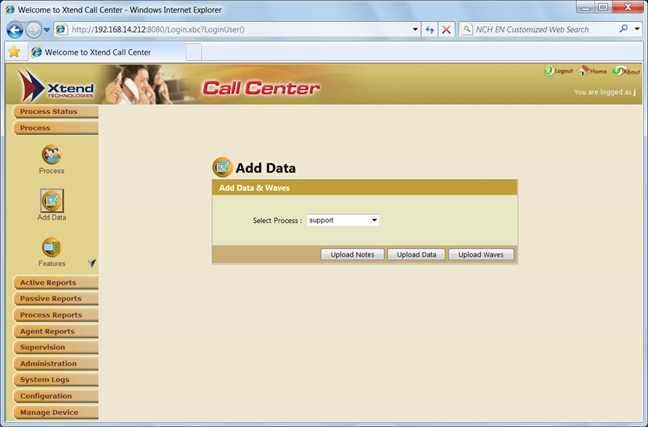Screen dimensions: 648x427
Task: Select the Add Data sidebar icon
Action: [x=52, y=201]
